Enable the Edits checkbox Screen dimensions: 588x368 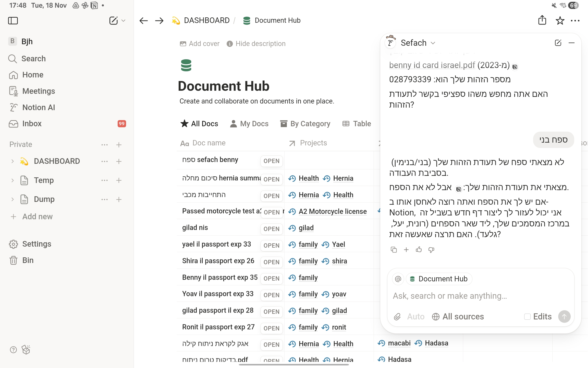tap(527, 317)
